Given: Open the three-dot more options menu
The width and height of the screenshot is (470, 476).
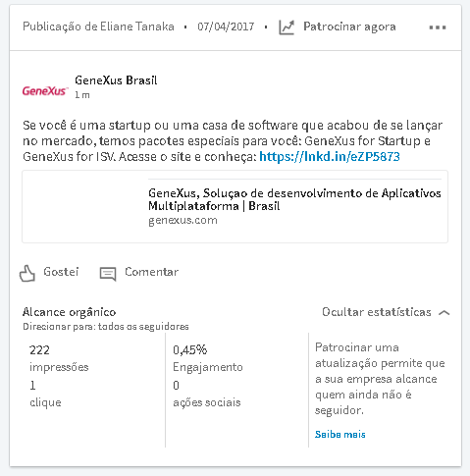Looking at the screenshot, I should [x=438, y=27].
